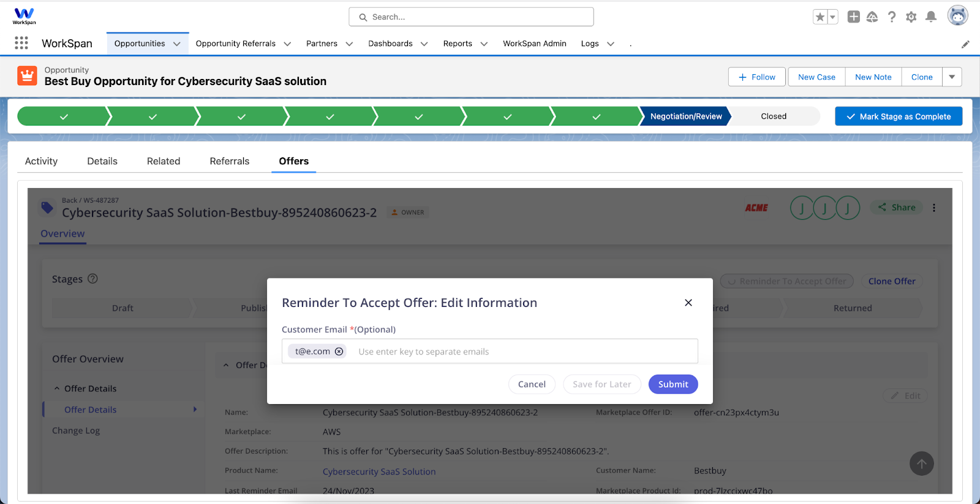
Task: Switch to the Details tab
Action: [x=102, y=161]
